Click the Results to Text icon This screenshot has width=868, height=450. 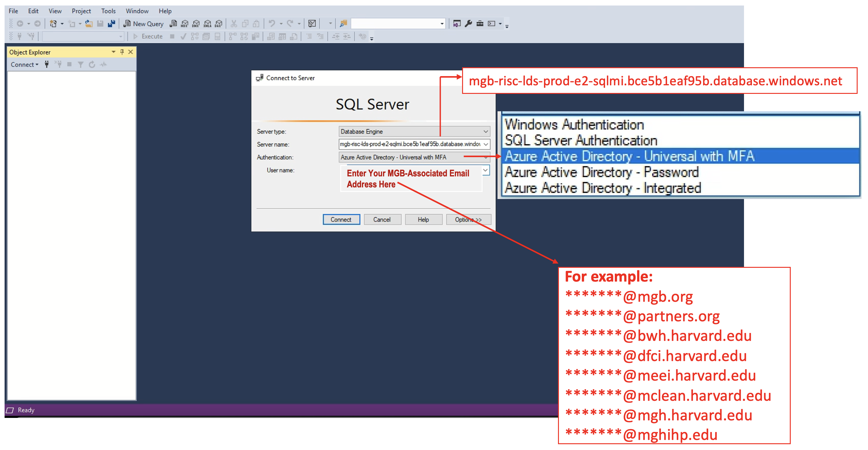271,36
